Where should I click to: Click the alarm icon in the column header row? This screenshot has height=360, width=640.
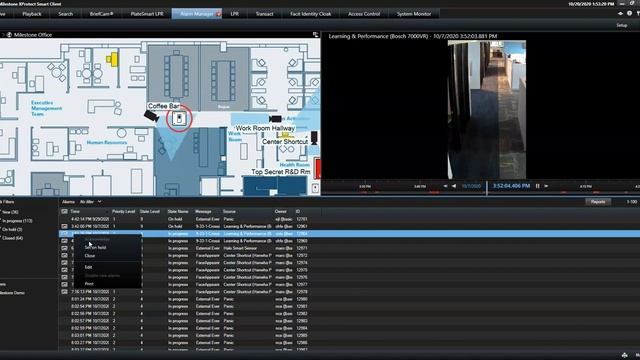[64, 211]
